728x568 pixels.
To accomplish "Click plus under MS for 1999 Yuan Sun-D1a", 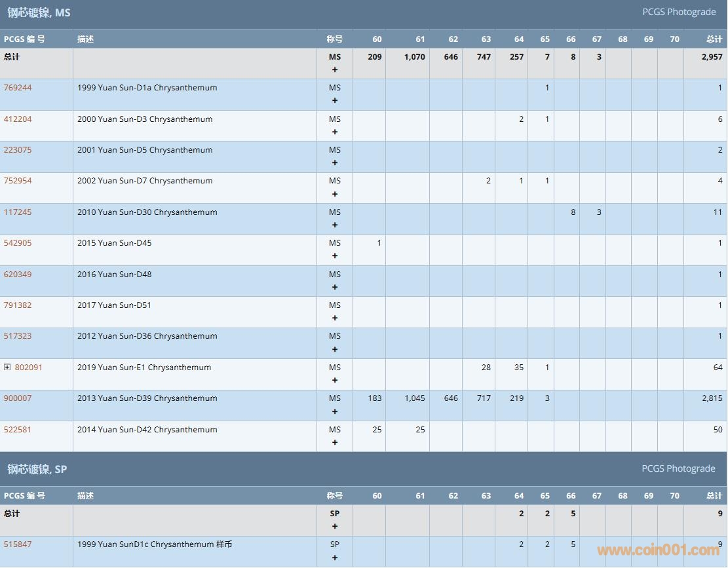I will (x=335, y=101).
